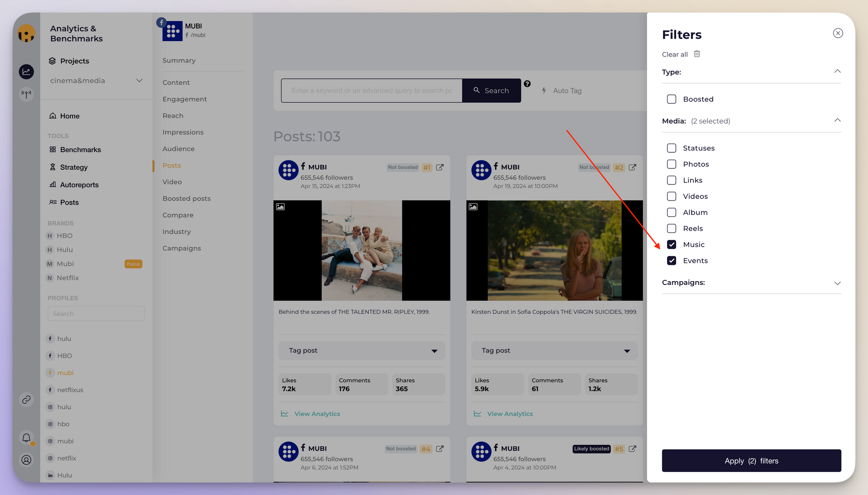This screenshot has height=495, width=868.
Task: Click MUBI avatar on post #1
Action: 288,170
